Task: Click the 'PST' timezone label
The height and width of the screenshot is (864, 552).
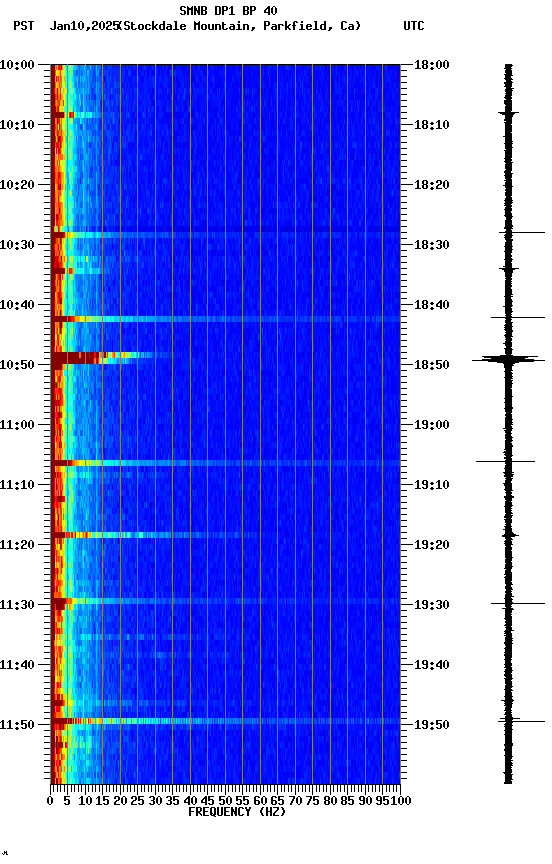Action: click(24, 26)
